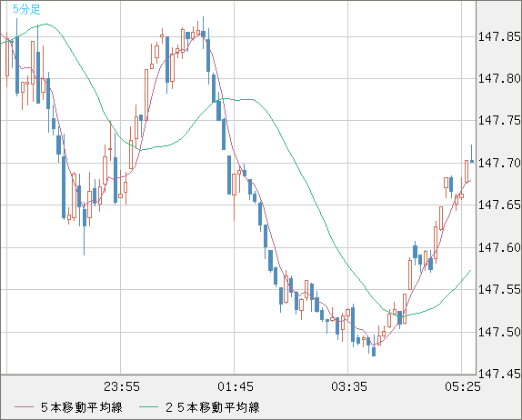This screenshot has height=420, width=522.
Task: Click the green legend line swatch
Action: [148, 407]
